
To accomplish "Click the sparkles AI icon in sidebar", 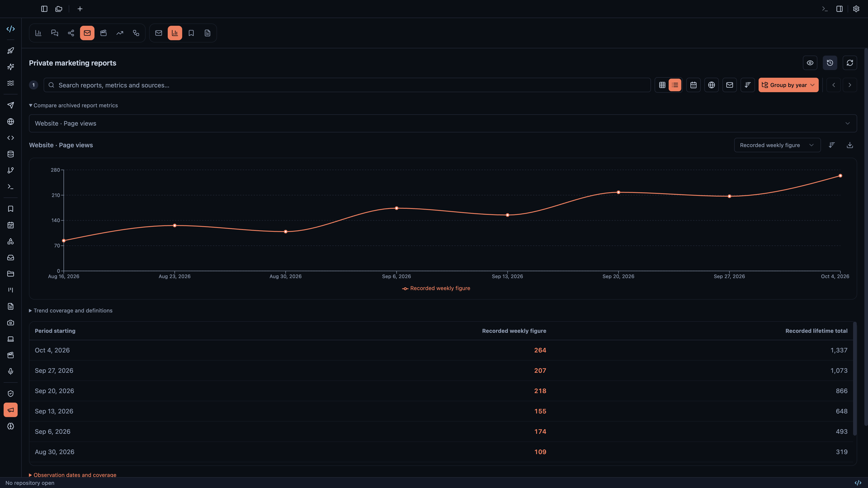I will 10,67.
